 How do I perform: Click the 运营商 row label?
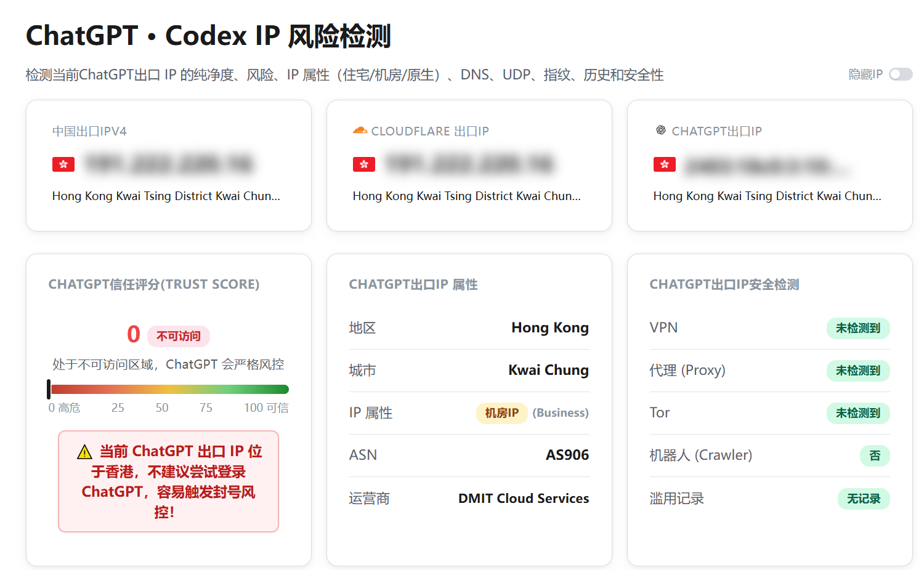pos(370,499)
